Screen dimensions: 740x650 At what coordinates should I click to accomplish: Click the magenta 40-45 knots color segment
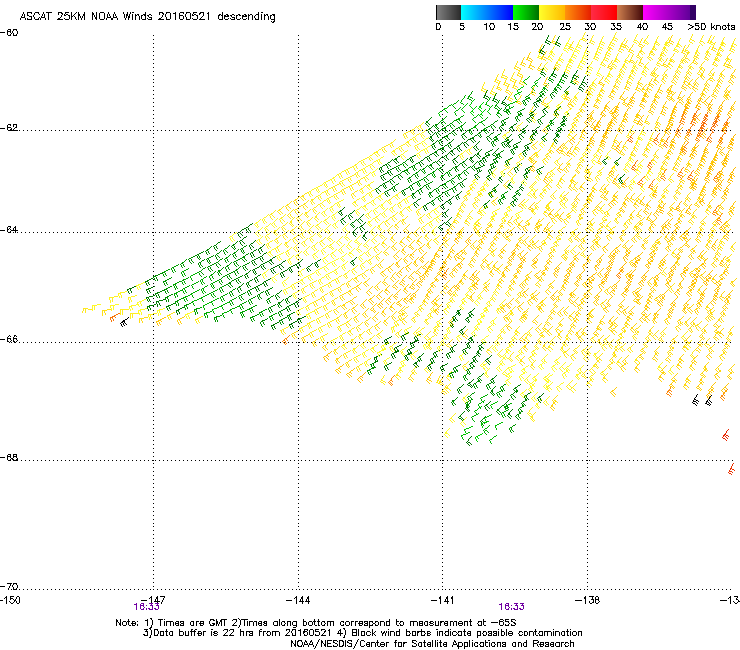(656, 12)
